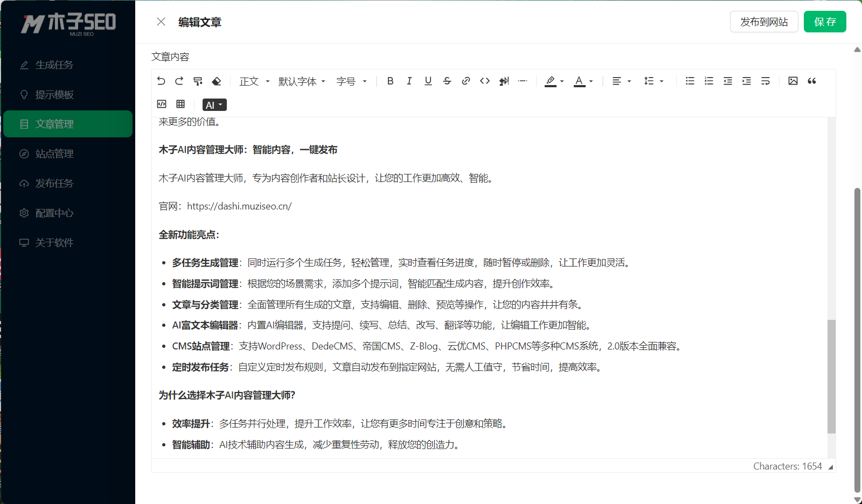Image resolution: width=862 pixels, height=504 pixels.
Task: Click the lightbulb icon beside 提示模板
Action: [24, 94]
